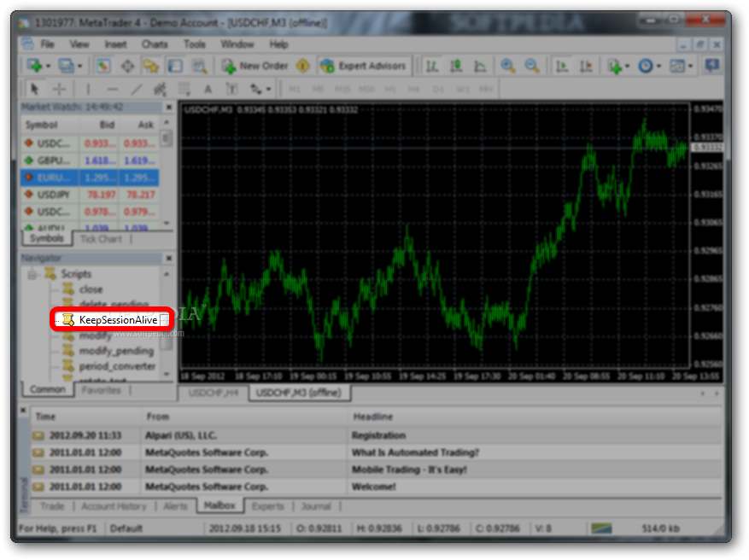Open the What Is Automated Trading mail
Screen dimensions: 749x560
point(377,452)
